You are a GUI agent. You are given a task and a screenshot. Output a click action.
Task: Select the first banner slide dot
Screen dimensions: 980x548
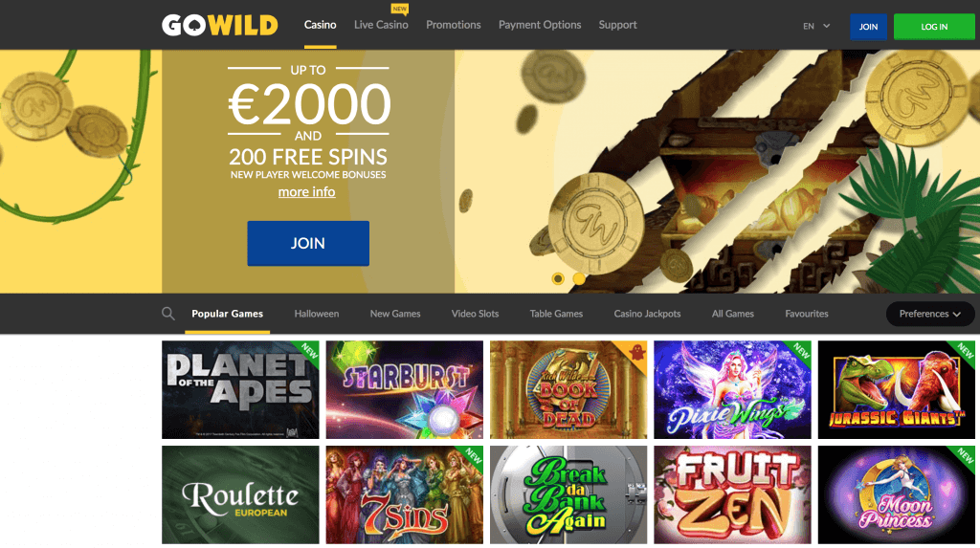558,278
